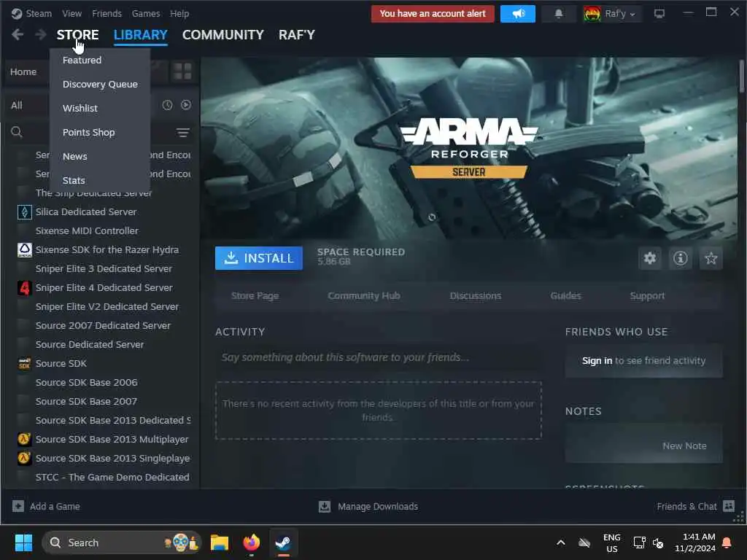This screenshot has height=560, width=747.
Task: Switch to the LIBRARY tab
Action: pos(141,35)
